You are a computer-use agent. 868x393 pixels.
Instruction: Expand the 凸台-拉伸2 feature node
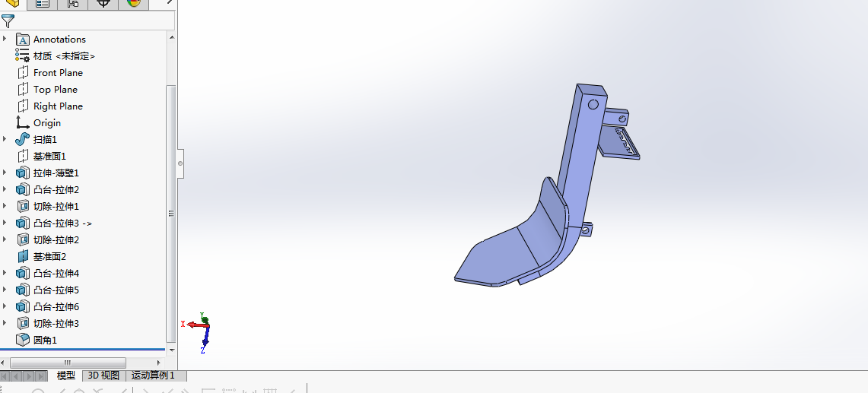[5, 190]
